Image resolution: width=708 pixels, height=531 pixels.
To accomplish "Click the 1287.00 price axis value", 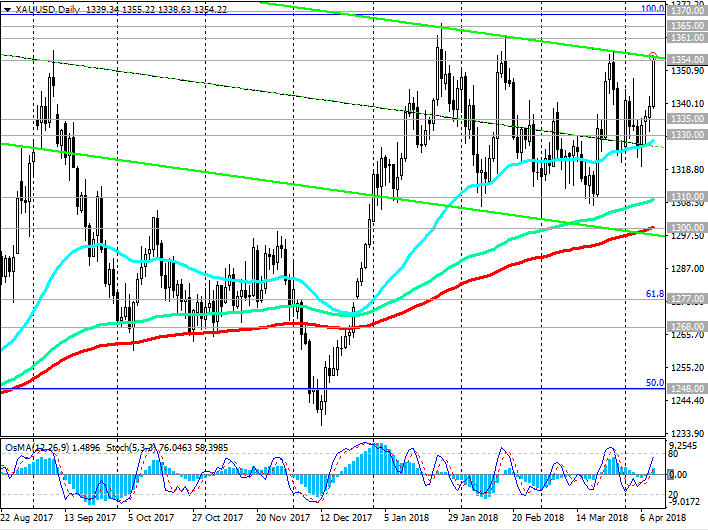I will pyautogui.click(x=688, y=269).
